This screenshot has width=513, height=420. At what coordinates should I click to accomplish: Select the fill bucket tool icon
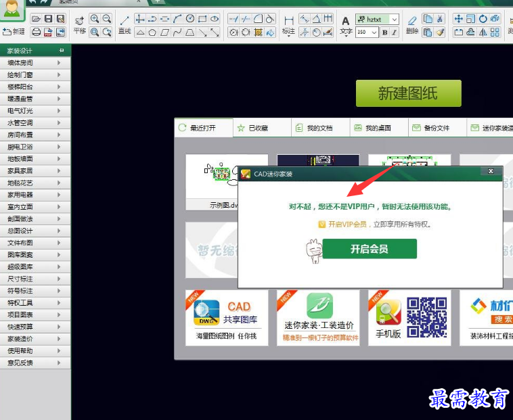[x=270, y=32]
